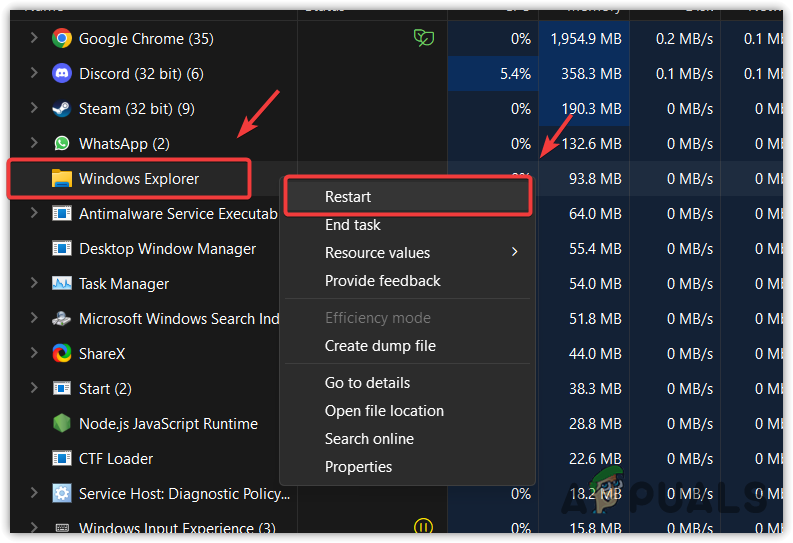Click the Antimalware Service Executable icon
This screenshot has height=543, width=793.
pos(62,213)
